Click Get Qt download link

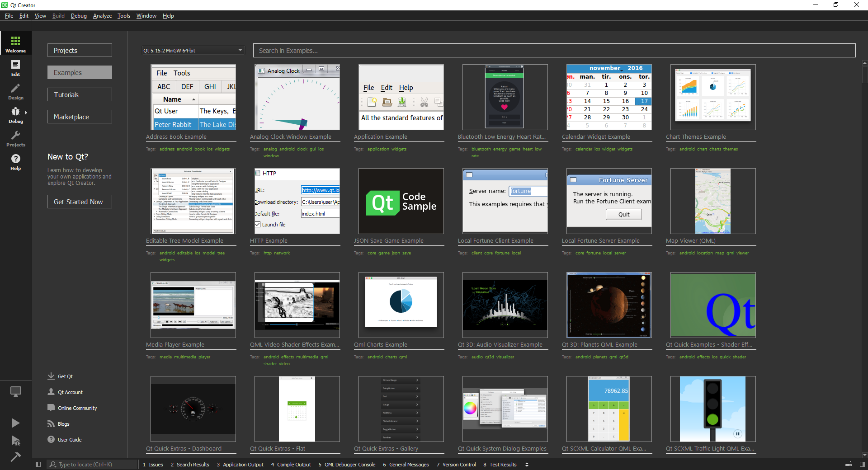[61, 376]
